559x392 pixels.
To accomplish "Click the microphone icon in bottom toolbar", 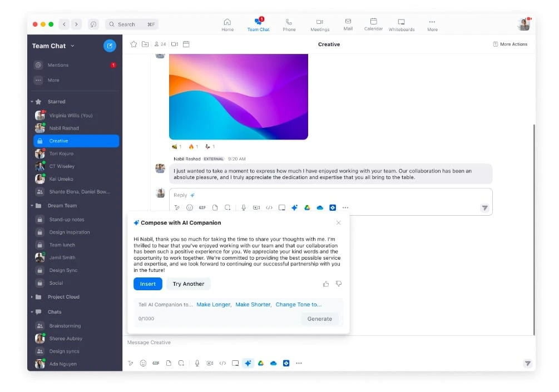I will (197, 363).
